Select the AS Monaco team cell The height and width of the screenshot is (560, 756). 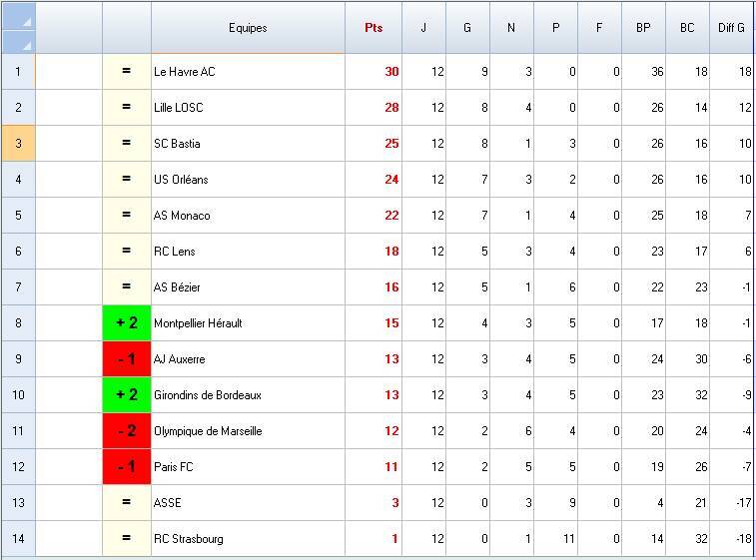pyautogui.click(x=248, y=216)
